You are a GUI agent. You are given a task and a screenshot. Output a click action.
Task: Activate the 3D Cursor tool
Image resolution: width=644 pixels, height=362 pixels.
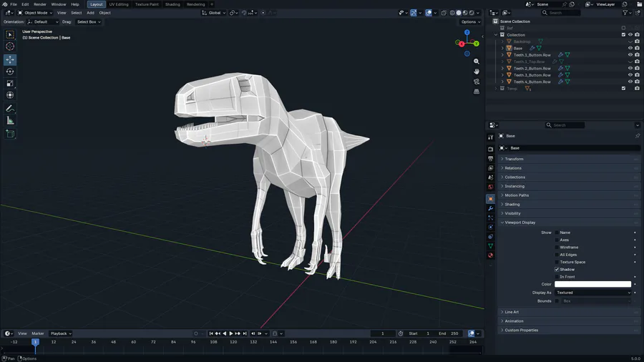10,47
